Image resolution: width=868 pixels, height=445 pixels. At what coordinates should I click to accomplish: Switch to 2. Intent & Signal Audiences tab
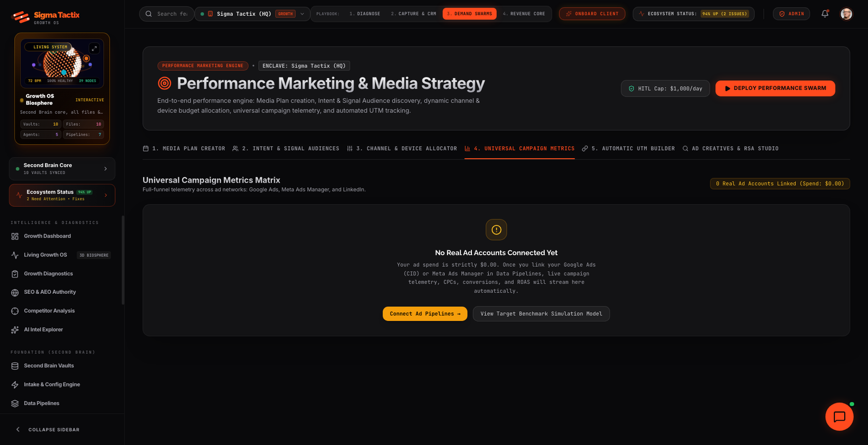click(286, 149)
